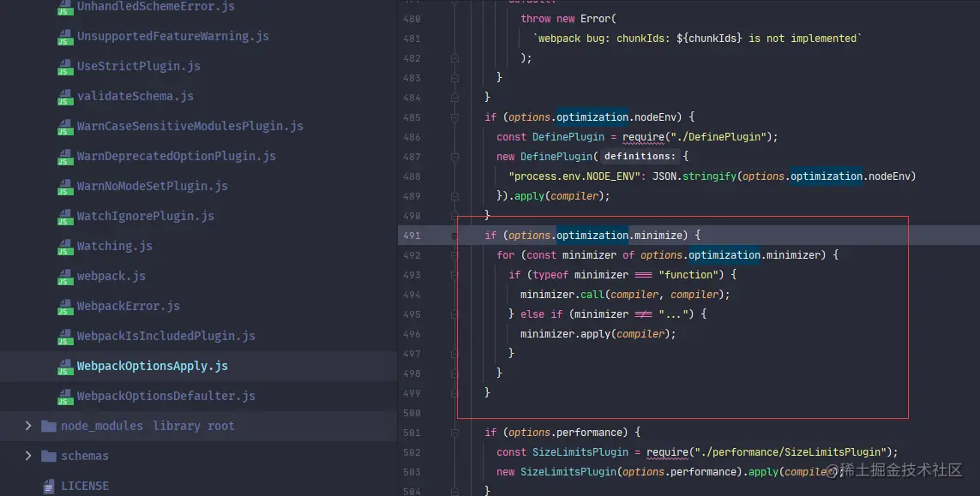Screen dimensions: 980x496
Task: Open UseStrictPlugin.js file
Action: (138, 66)
